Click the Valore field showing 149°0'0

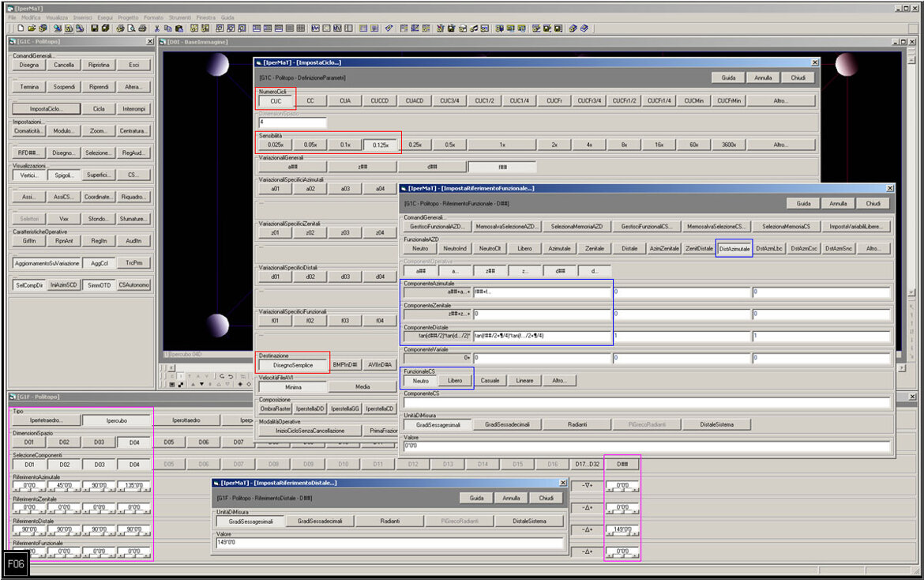coord(391,543)
